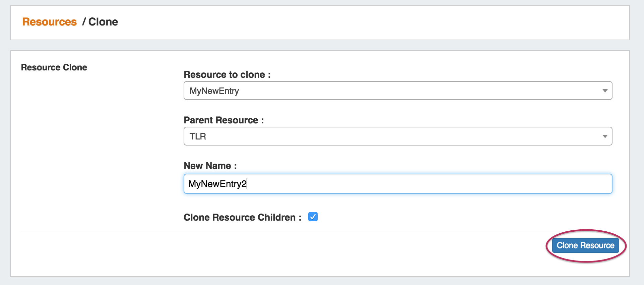
Task: Place cursor on the MyNewEntry2 text
Action: click(x=217, y=184)
